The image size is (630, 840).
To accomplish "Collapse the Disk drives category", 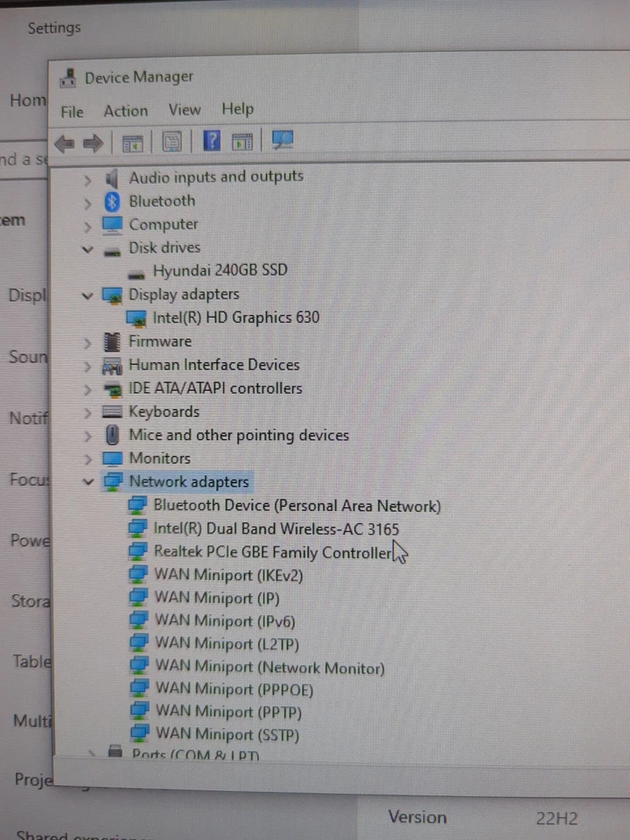I will (87, 249).
